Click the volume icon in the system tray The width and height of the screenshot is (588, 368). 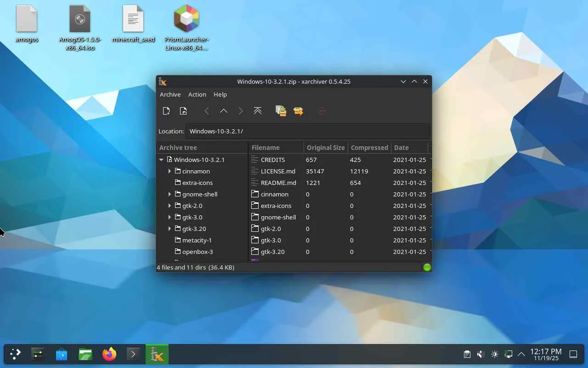point(481,354)
